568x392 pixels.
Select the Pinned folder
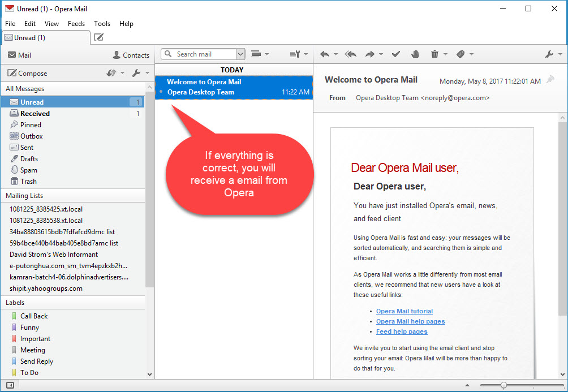point(73,124)
